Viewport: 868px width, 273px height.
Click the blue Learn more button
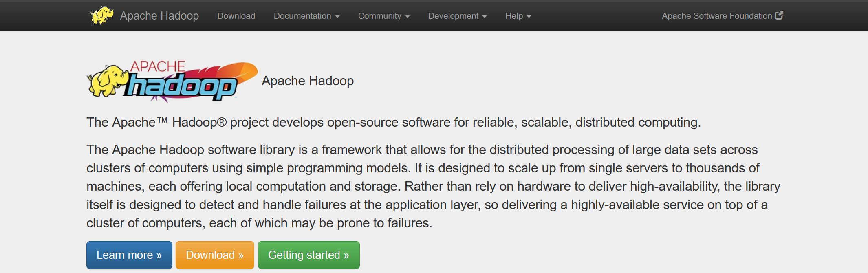tap(129, 255)
